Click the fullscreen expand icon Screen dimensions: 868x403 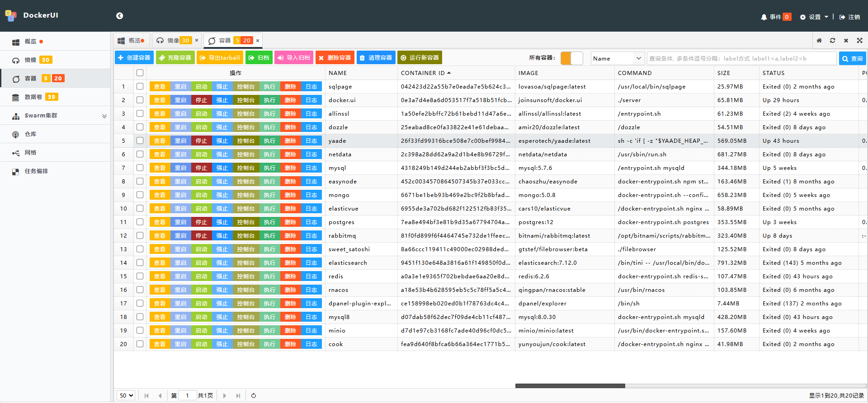tap(859, 41)
